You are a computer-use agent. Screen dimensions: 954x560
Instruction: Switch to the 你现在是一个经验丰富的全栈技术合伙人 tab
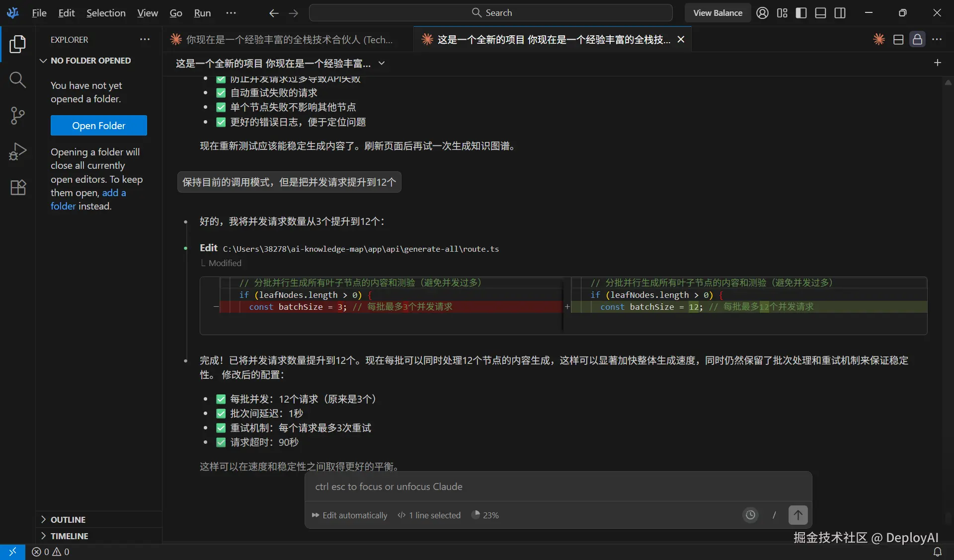pos(283,40)
